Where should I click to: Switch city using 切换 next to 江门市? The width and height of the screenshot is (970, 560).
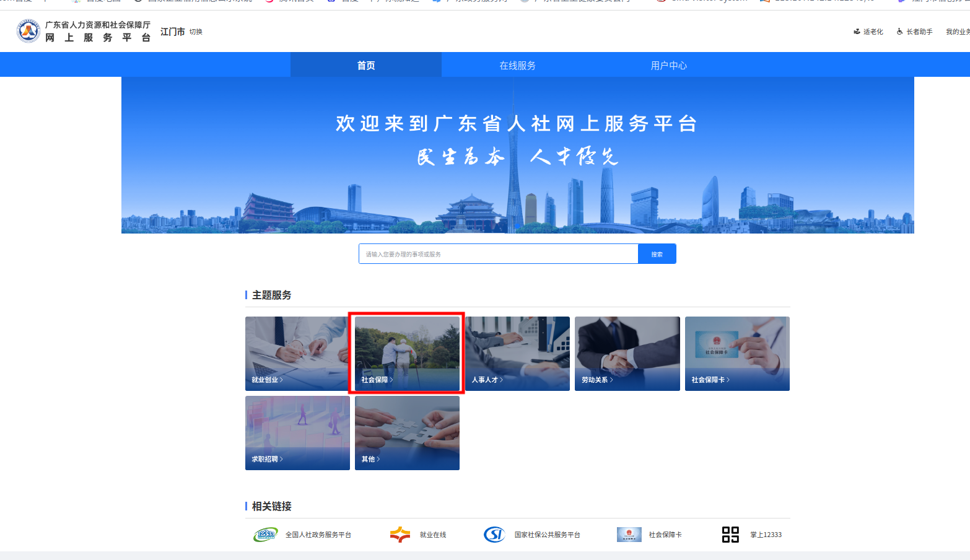(196, 32)
